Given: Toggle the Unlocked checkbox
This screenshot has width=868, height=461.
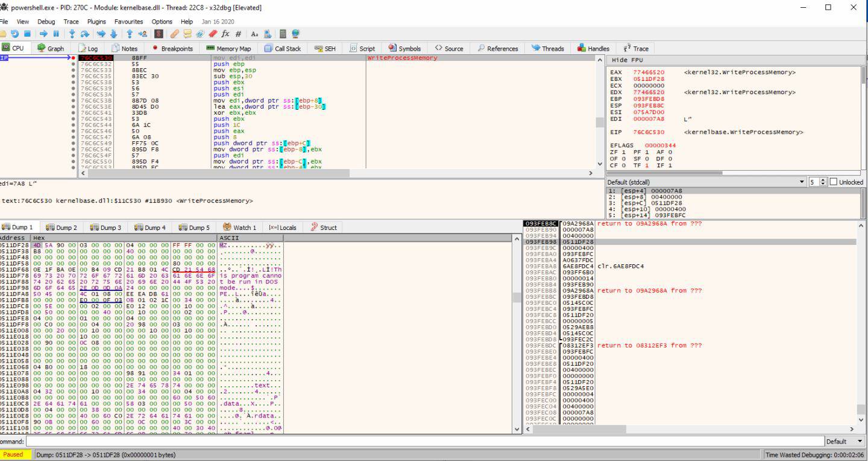Looking at the screenshot, I should coord(834,182).
